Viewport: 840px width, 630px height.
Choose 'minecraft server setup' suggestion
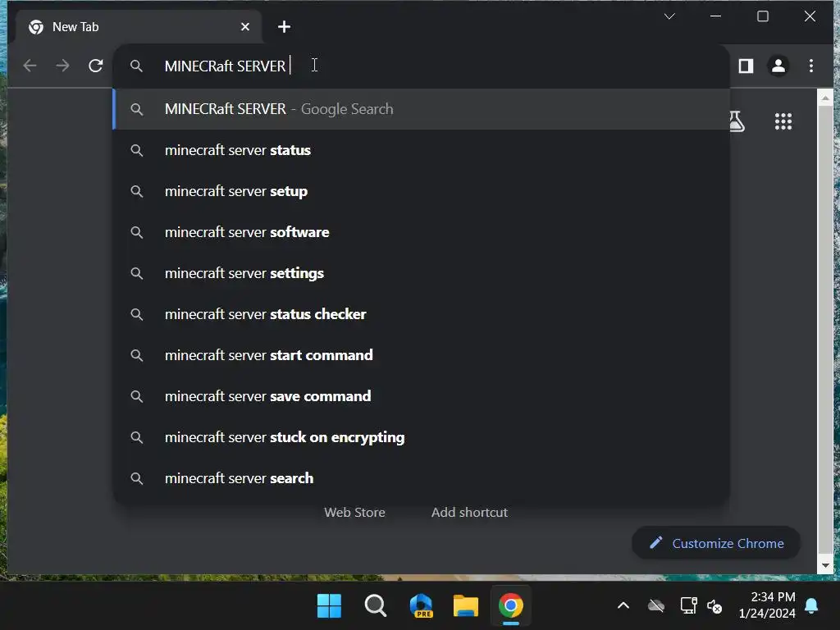click(x=421, y=191)
